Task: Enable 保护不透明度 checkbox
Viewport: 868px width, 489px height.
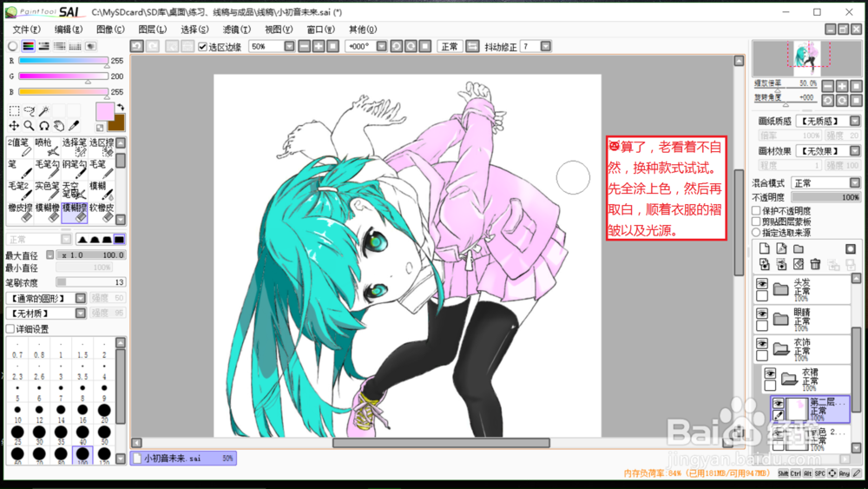Action: [x=756, y=210]
